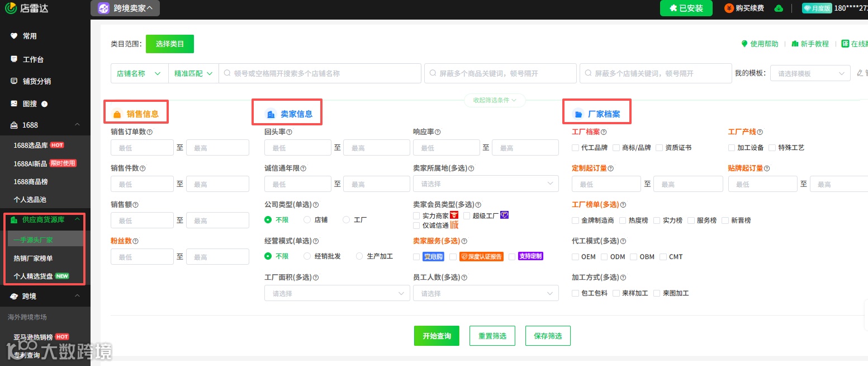Click the diamond 月度版 badge

click(817, 8)
